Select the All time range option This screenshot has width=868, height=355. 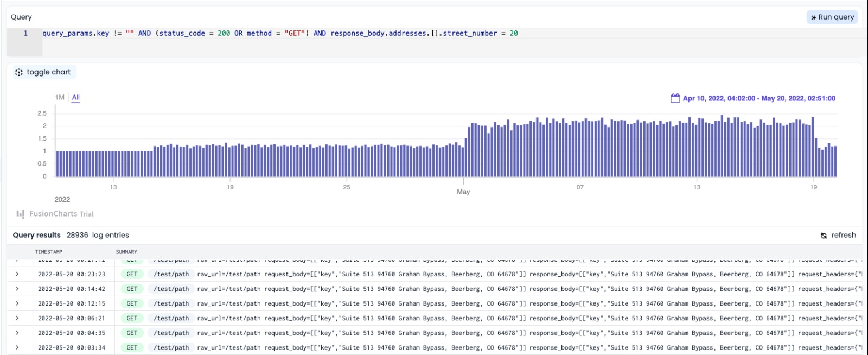(76, 98)
